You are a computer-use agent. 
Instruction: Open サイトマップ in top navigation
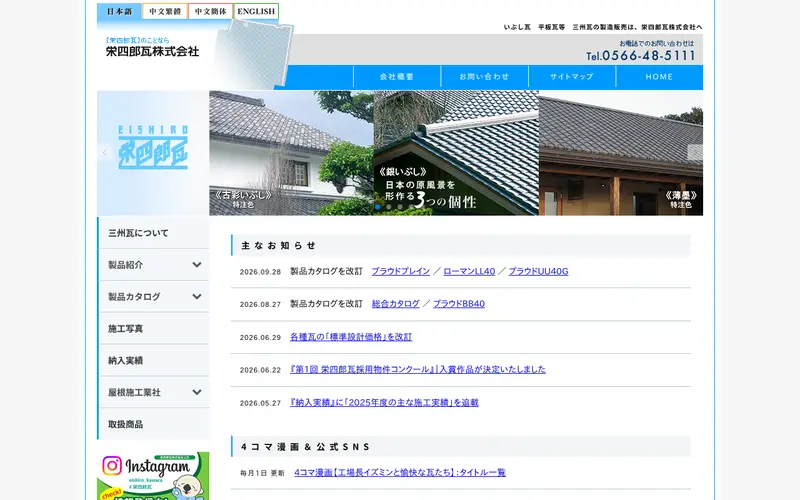[x=572, y=77]
